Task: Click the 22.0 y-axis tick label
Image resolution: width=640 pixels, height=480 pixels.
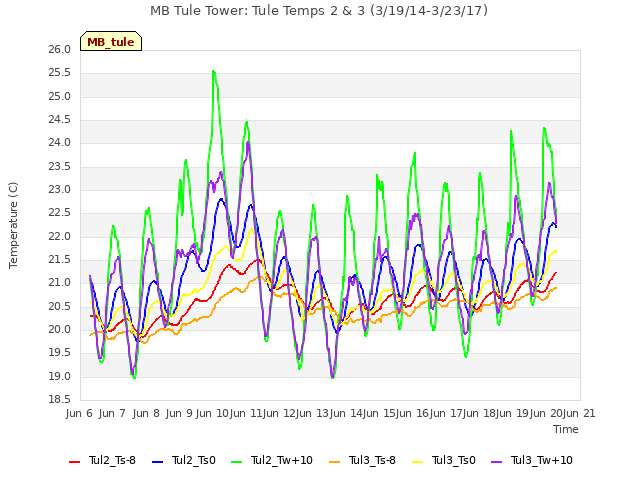Action: [x=60, y=236]
